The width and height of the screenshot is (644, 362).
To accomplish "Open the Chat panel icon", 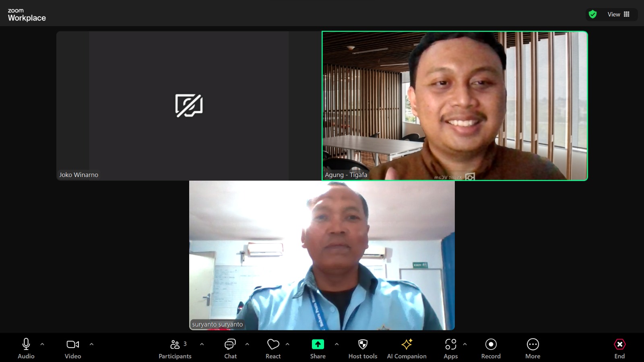I will click(230, 344).
